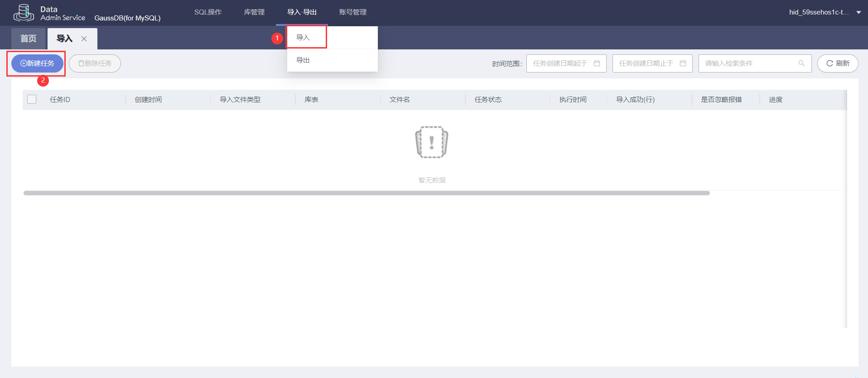
Task: Click the 刷新 refresh button
Action: (838, 63)
